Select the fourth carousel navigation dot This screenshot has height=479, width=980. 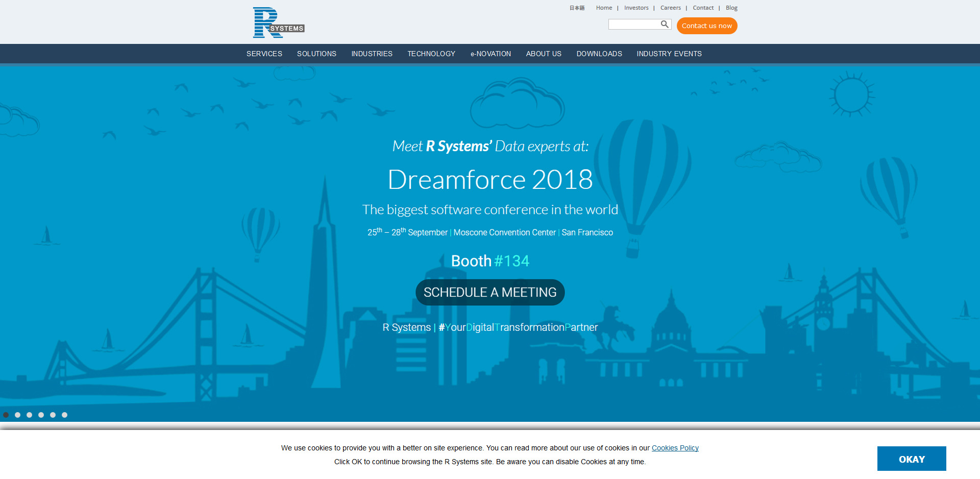tap(41, 415)
